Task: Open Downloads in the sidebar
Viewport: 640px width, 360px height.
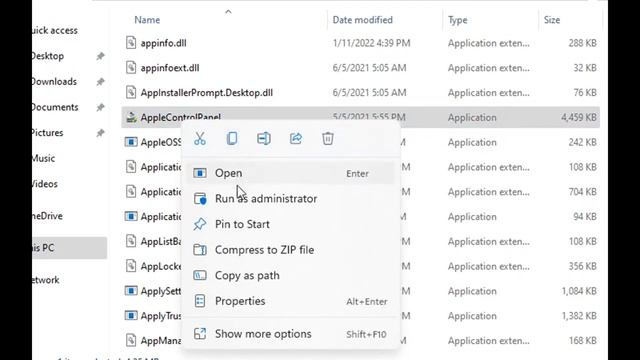Action: [54, 82]
